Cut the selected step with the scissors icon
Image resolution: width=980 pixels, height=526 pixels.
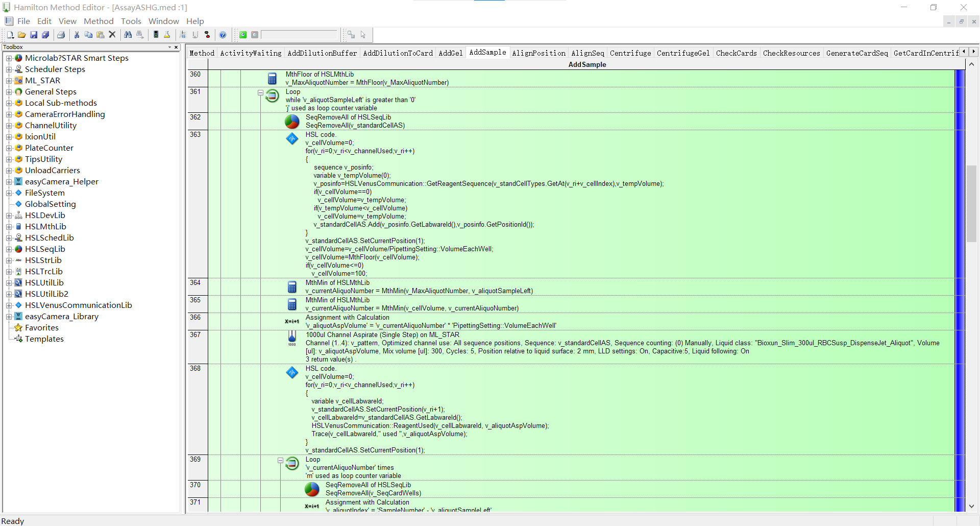[77, 35]
